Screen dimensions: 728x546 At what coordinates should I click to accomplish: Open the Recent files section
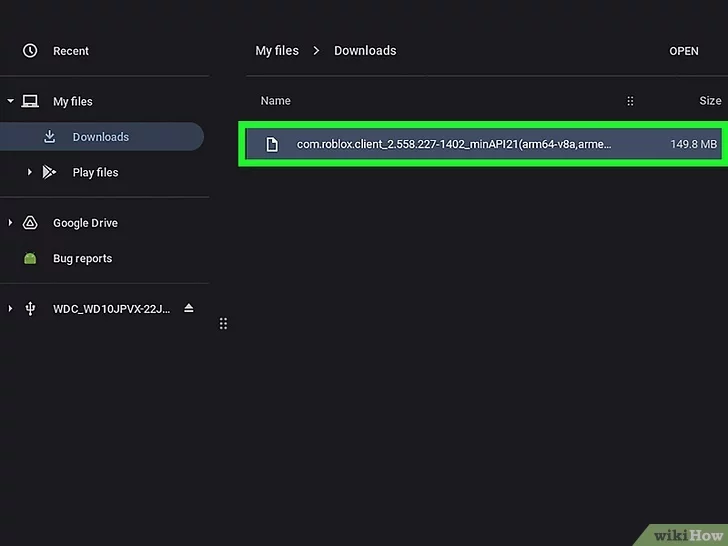click(71, 51)
